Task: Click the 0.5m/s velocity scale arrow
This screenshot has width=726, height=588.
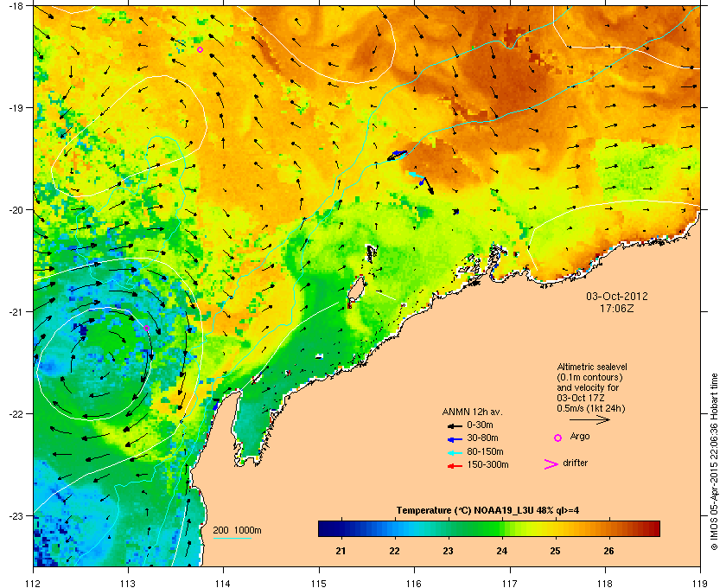Action: pyautogui.click(x=589, y=420)
